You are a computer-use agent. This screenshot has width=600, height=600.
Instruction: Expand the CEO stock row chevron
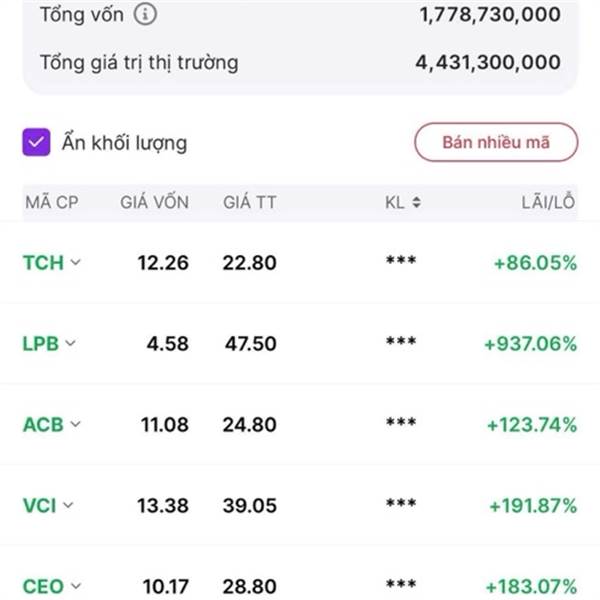77,586
